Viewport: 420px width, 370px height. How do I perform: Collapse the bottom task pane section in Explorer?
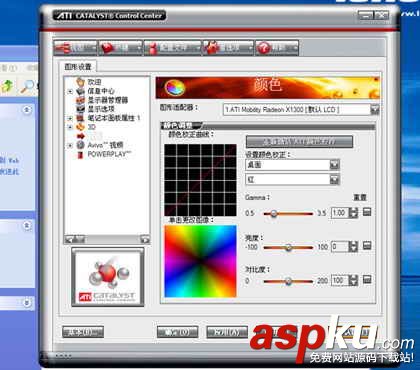27,303
